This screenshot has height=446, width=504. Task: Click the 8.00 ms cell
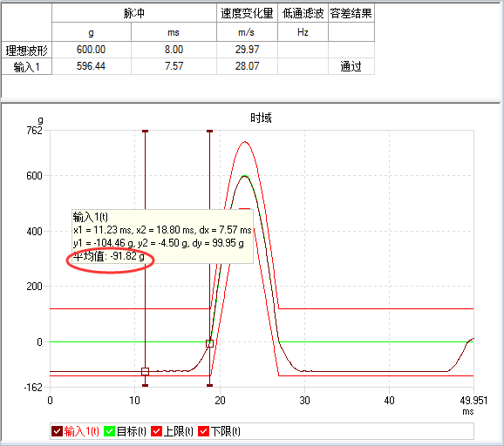(174, 50)
